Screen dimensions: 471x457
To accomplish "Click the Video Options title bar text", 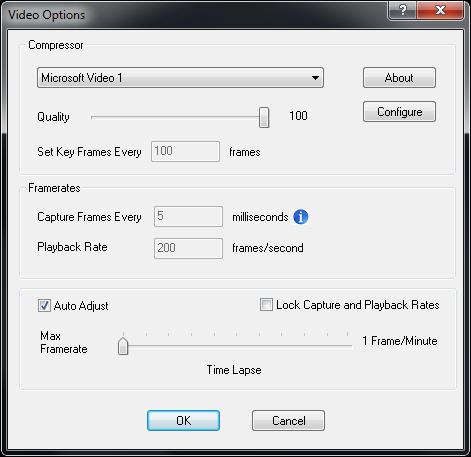I will pyautogui.click(x=47, y=15).
